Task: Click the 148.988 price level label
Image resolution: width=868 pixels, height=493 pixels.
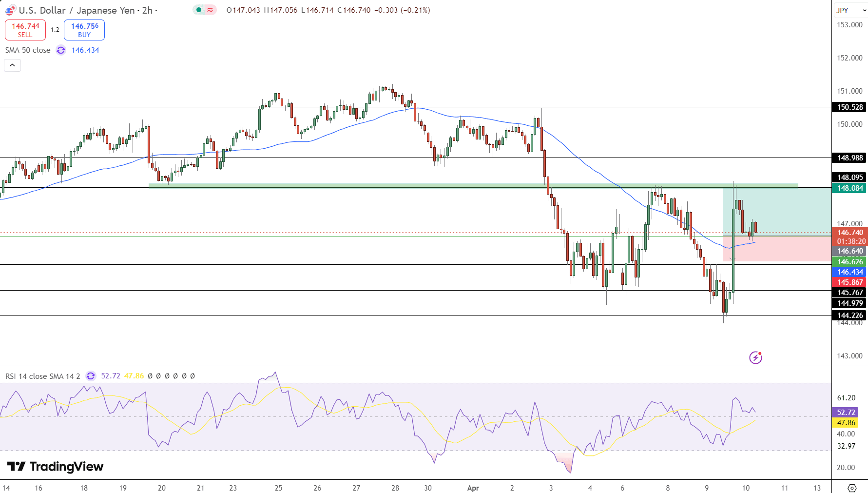Action: (850, 158)
